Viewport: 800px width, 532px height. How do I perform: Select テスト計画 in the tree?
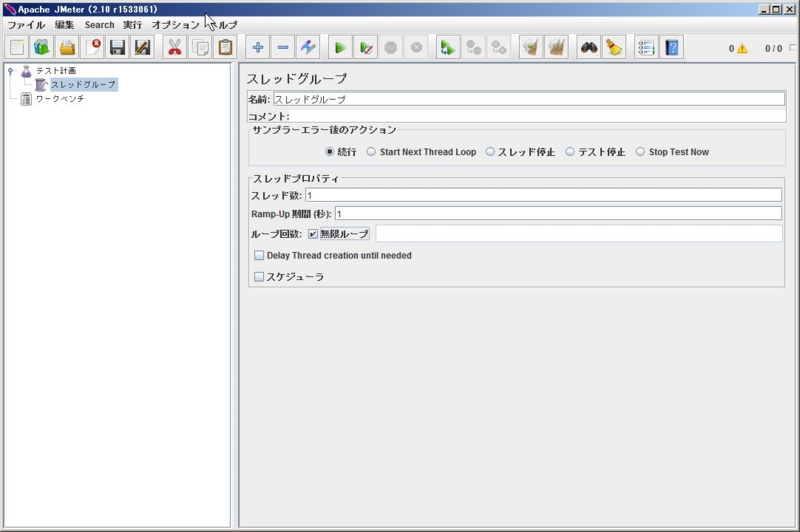(56, 70)
